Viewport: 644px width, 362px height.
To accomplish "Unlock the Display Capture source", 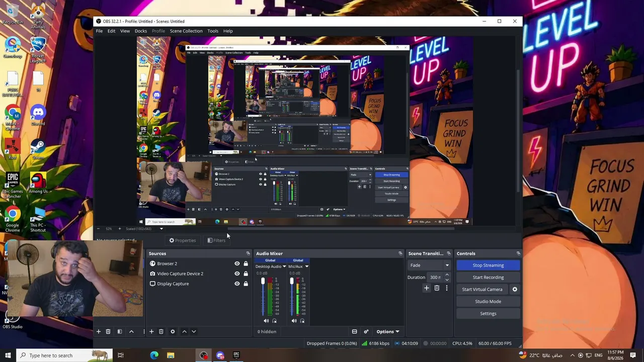I will coord(246,284).
